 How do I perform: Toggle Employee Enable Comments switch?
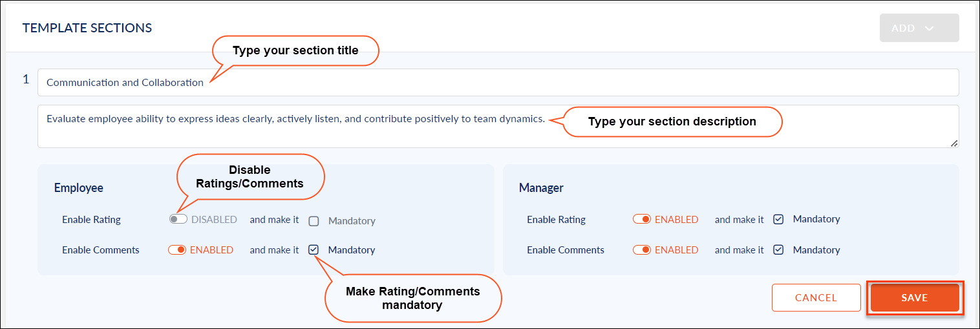click(x=177, y=249)
